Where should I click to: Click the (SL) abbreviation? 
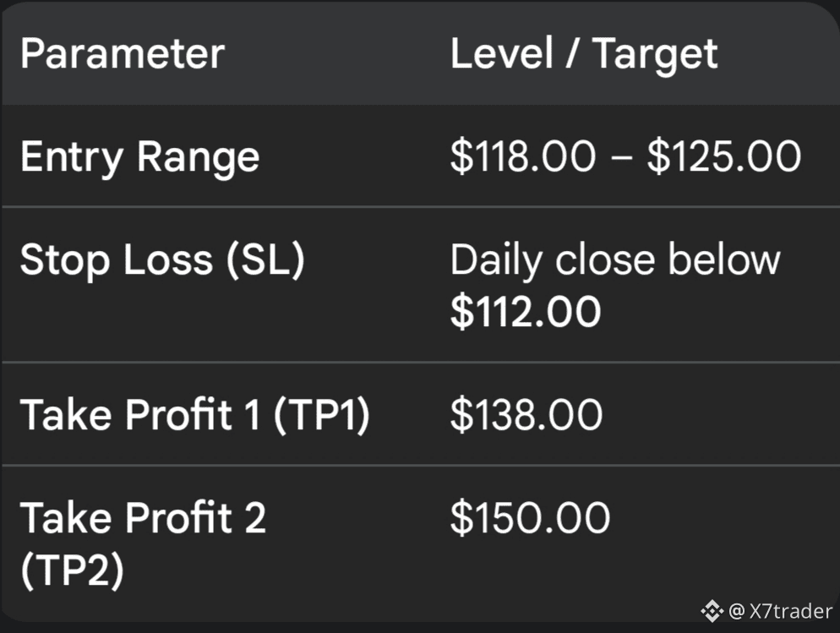coord(264,260)
